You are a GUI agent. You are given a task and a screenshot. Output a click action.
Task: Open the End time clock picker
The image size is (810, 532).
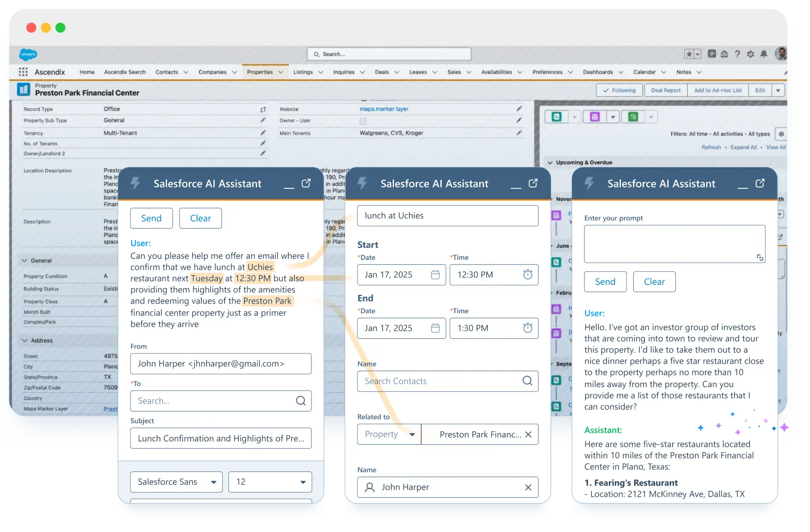[528, 328]
